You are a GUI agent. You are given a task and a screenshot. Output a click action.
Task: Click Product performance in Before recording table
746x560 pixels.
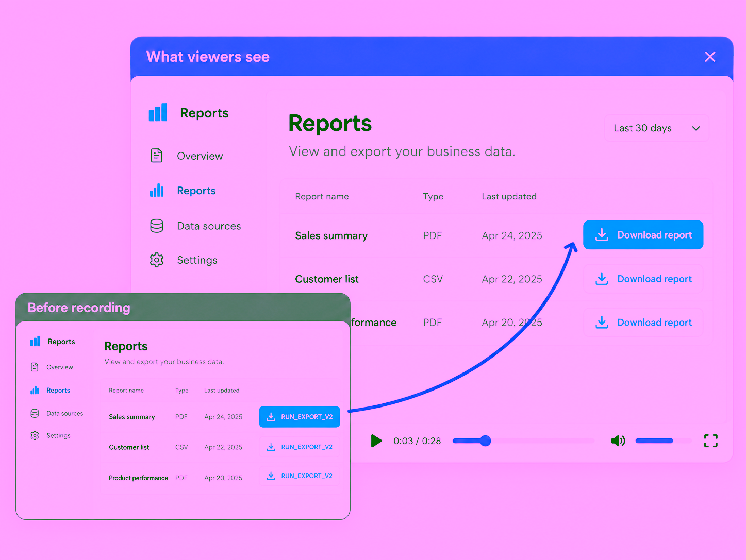click(138, 478)
